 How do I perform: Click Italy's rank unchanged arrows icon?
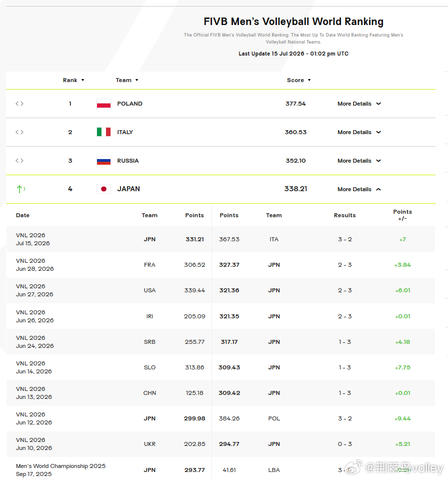click(19, 132)
